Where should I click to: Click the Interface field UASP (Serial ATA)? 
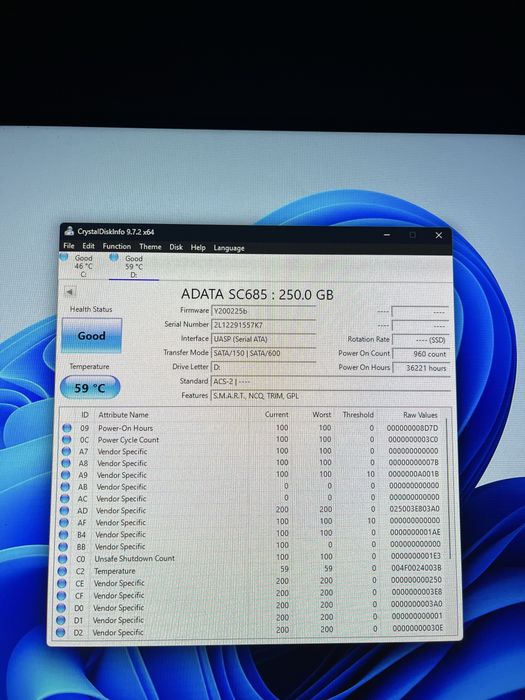tap(263, 339)
